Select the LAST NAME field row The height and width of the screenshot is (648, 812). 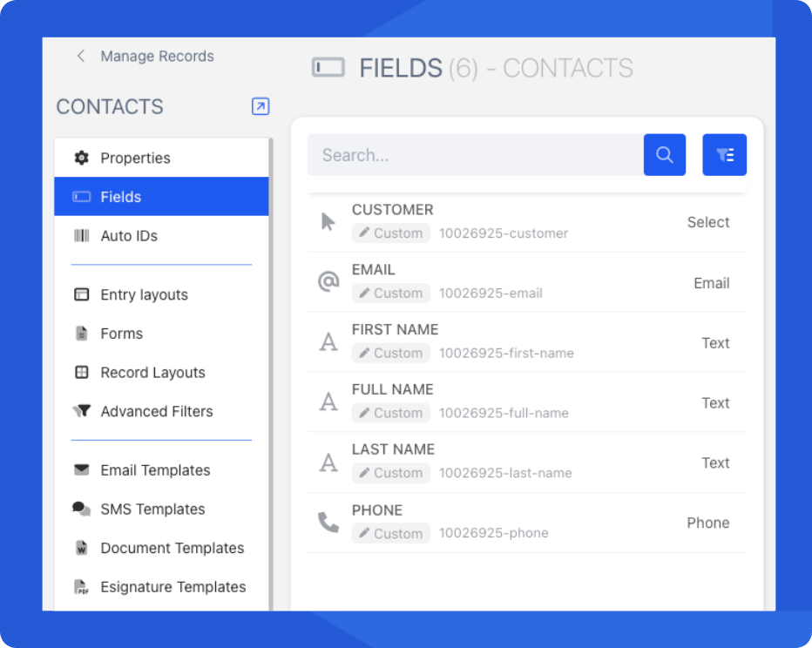pyautogui.click(x=526, y=462)
